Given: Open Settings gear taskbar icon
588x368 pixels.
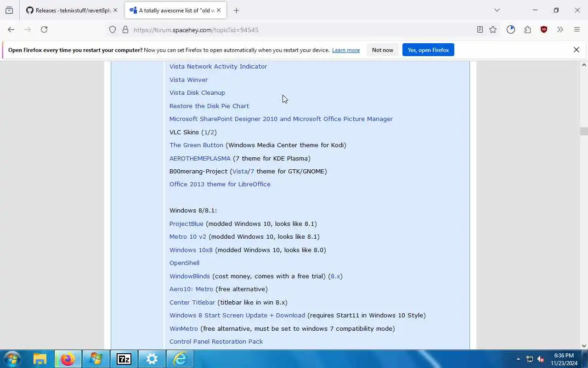Looking at the screenshot, I should (x=152, y=359).
